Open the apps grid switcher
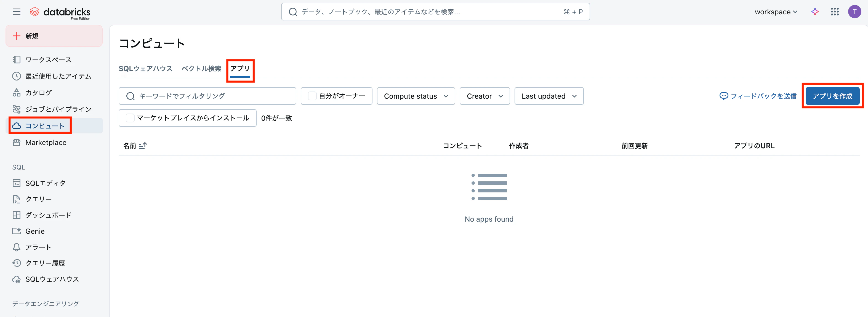 [835, 12]
